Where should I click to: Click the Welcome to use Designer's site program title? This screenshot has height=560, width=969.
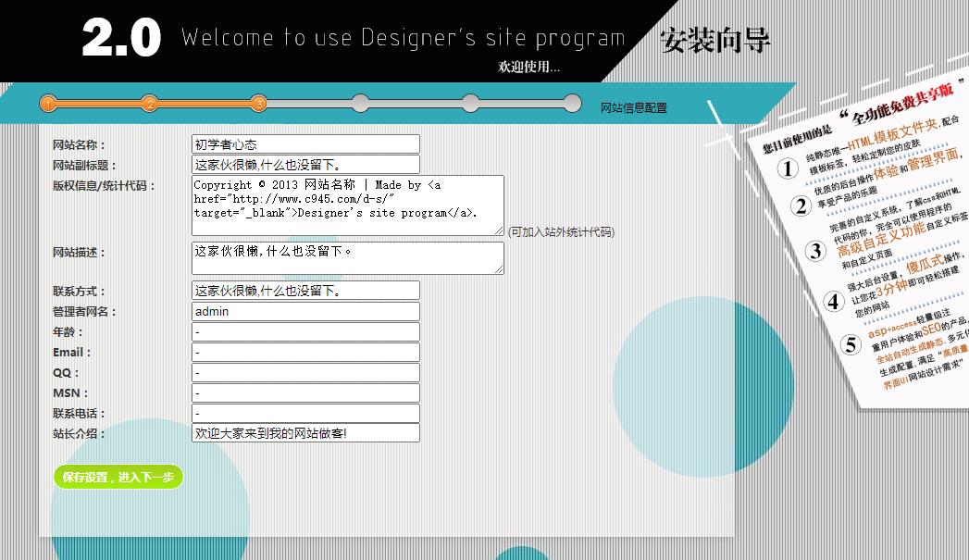[404, 38]
